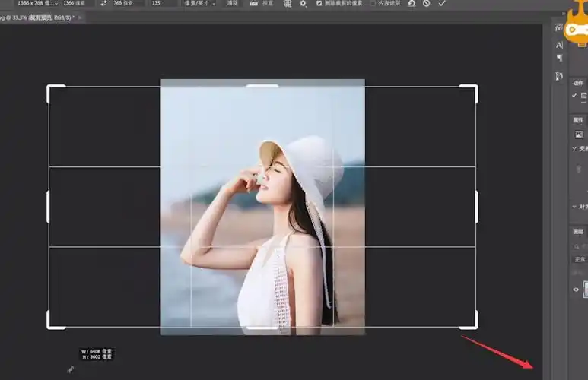Click the bottom-right crop corner handle

point(476,327)
